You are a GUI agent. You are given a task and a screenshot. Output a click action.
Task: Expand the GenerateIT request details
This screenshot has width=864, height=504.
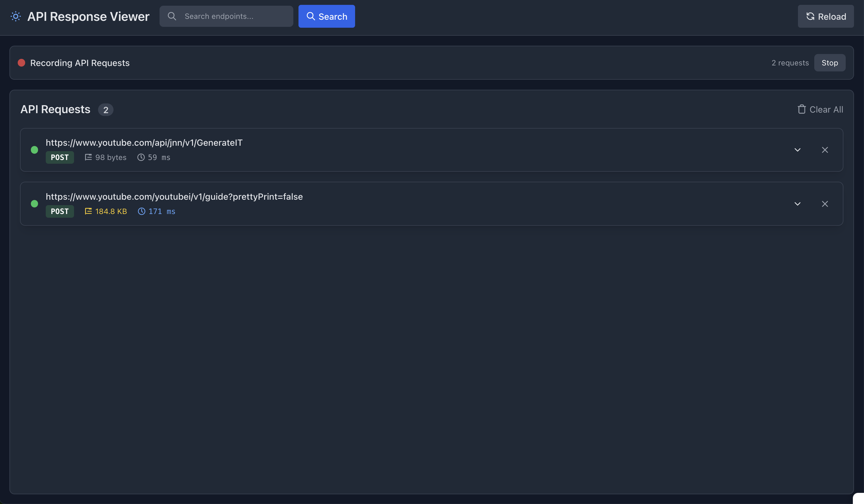click(797, 150)
